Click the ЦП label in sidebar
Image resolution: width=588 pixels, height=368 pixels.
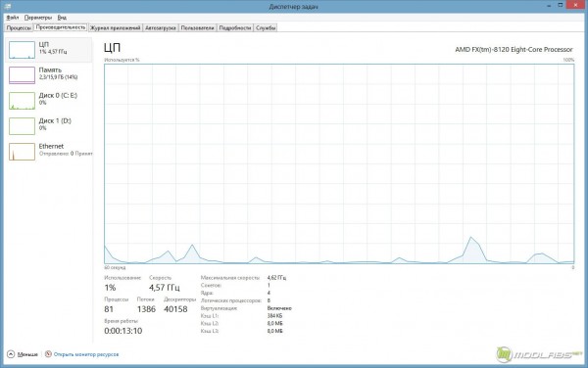[44, 45]
